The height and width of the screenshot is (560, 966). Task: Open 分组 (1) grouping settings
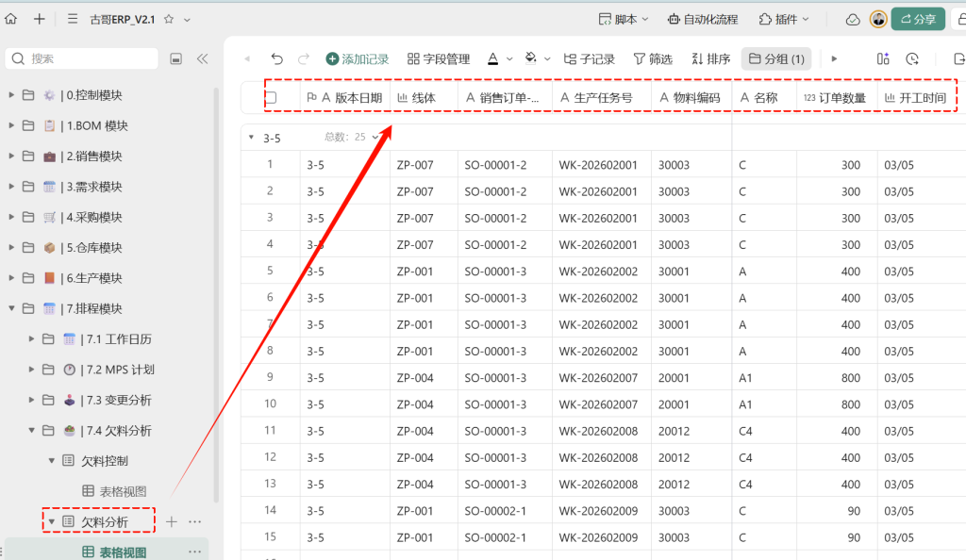pos(776,59)
